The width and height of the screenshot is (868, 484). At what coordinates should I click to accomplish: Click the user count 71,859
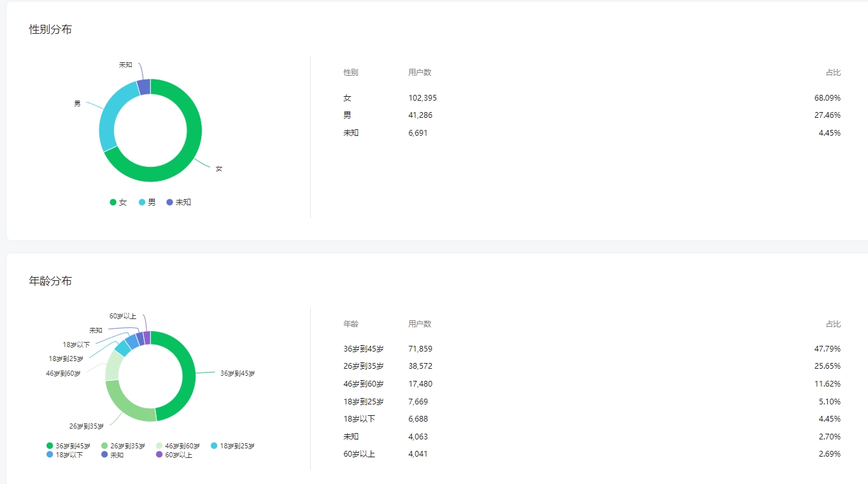pyautogui.click(x=420, y=349)
